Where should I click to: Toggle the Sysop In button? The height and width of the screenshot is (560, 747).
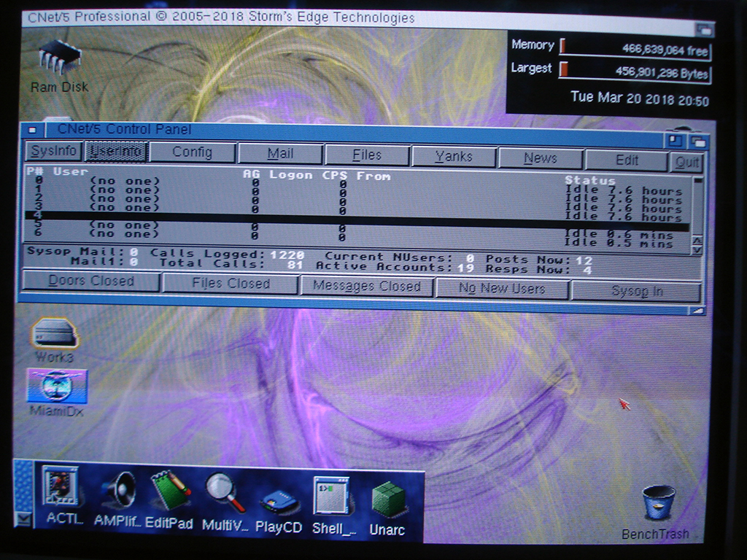(636, 291)
